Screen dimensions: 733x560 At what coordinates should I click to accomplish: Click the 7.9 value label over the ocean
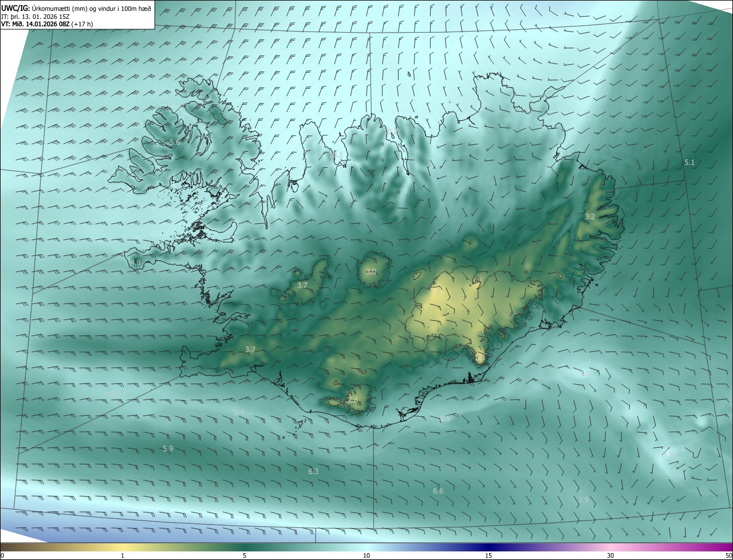[584, 500]
